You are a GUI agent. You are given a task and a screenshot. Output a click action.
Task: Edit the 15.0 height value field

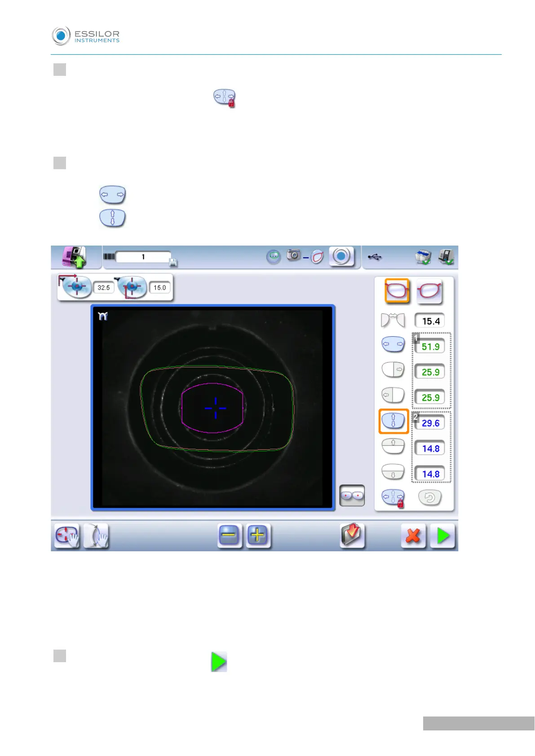[x=160, y=287]
